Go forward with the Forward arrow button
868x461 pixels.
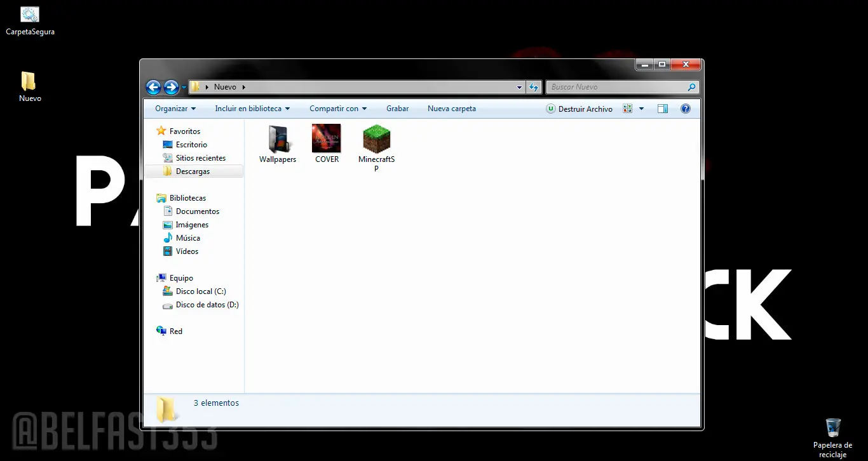[171, 87]
